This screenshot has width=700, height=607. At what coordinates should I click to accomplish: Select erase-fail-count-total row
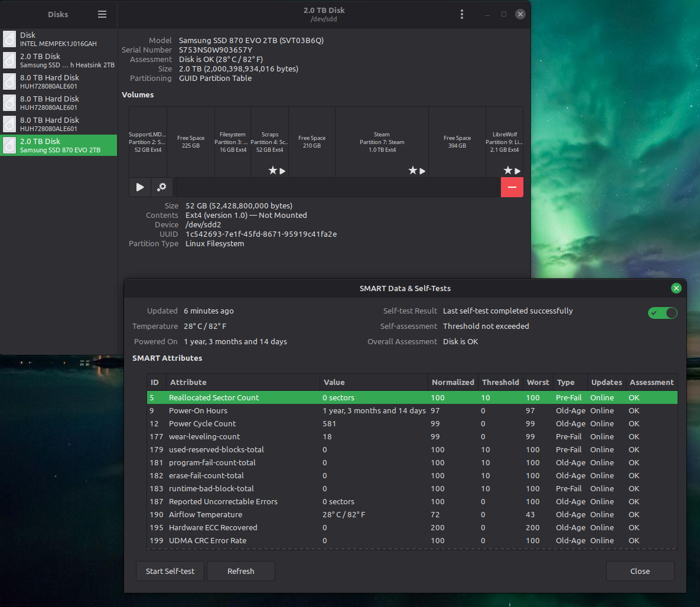(x=412, y=475)
